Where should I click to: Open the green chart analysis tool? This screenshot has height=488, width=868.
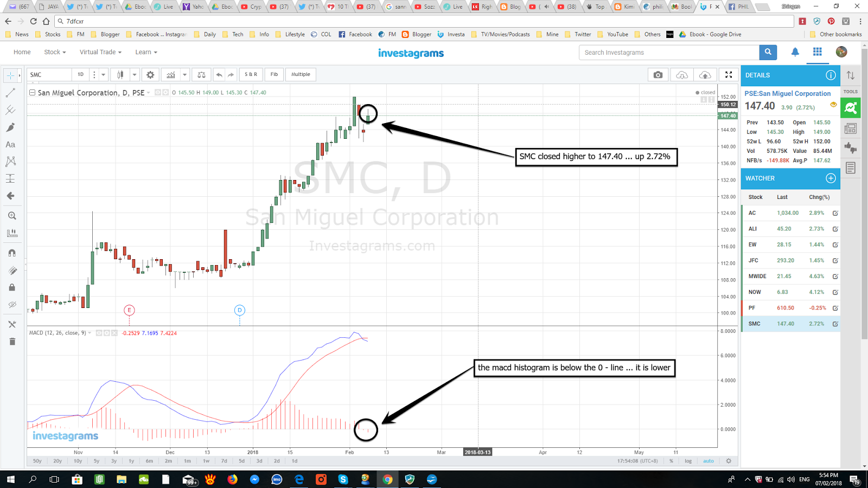851,108
